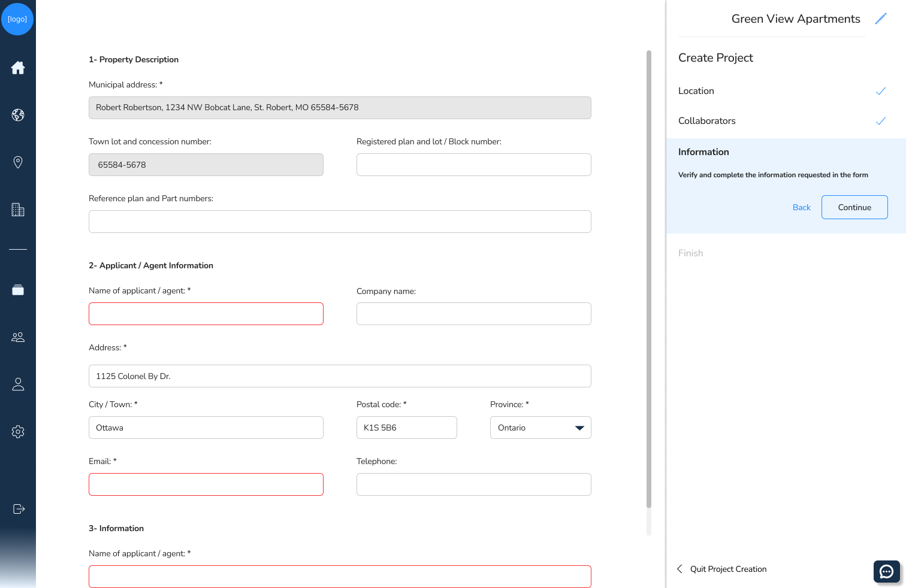Open the stacked cards icon in sidebar
Screen dimensions: 906x588
[x=18, y=290]
